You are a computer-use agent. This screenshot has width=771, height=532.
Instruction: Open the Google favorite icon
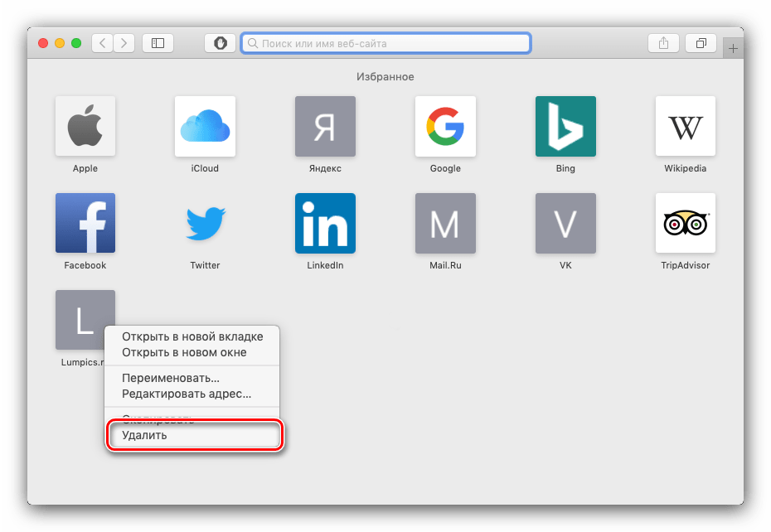click(x=445, y=127)
